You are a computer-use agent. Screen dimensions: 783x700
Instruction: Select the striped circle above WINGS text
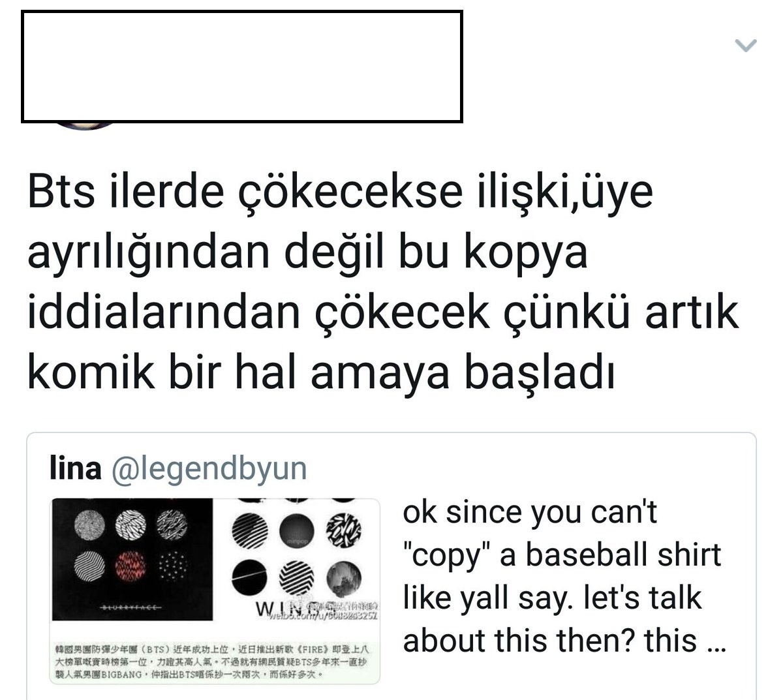tap(296, 577)
